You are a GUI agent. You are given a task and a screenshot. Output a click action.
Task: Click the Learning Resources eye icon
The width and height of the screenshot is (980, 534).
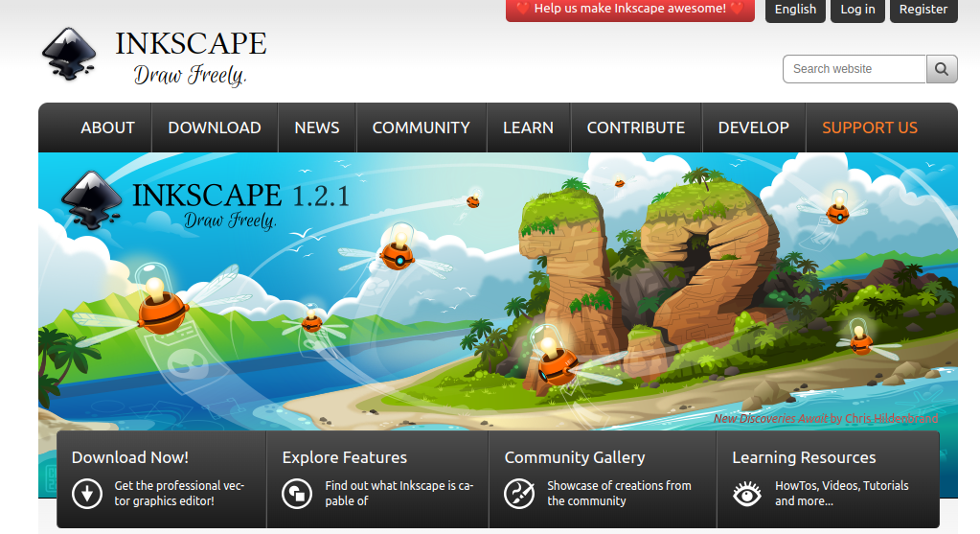click(x=747, y=494)
